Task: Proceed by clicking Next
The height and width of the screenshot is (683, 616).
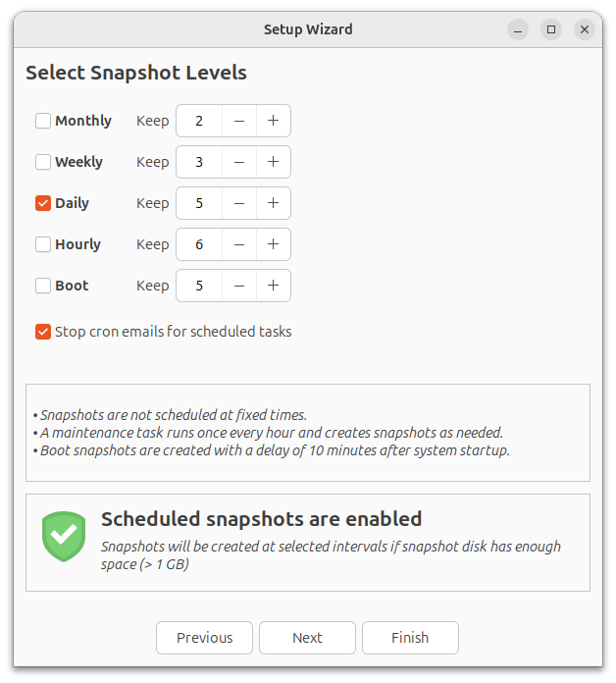Action: pyautogui.click(x=307, y=638)
